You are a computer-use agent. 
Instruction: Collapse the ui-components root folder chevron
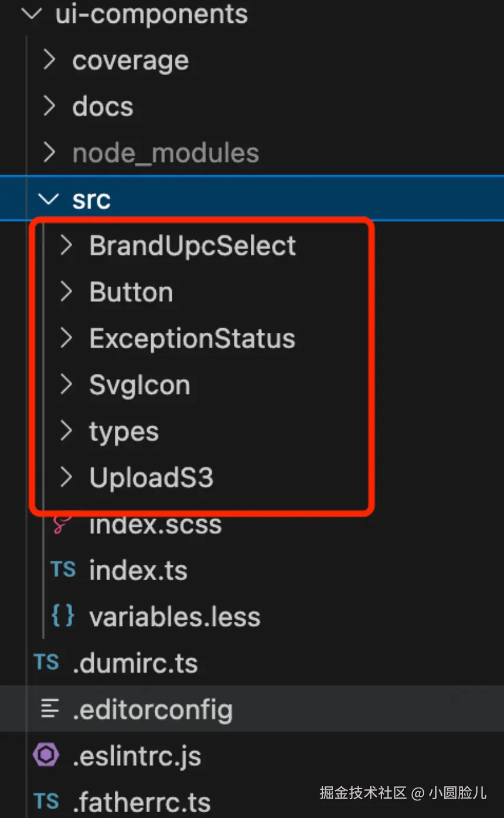31,14
